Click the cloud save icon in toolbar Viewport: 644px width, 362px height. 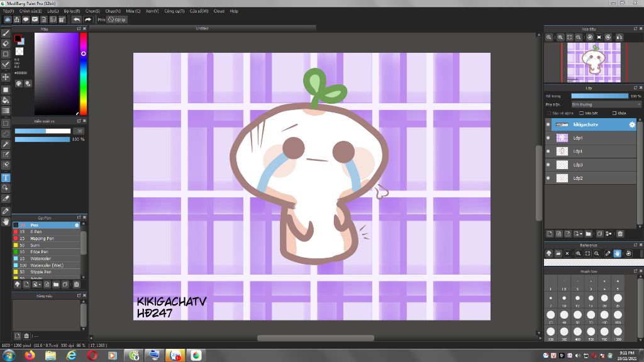pyautogui.click(x=8, y=19)
